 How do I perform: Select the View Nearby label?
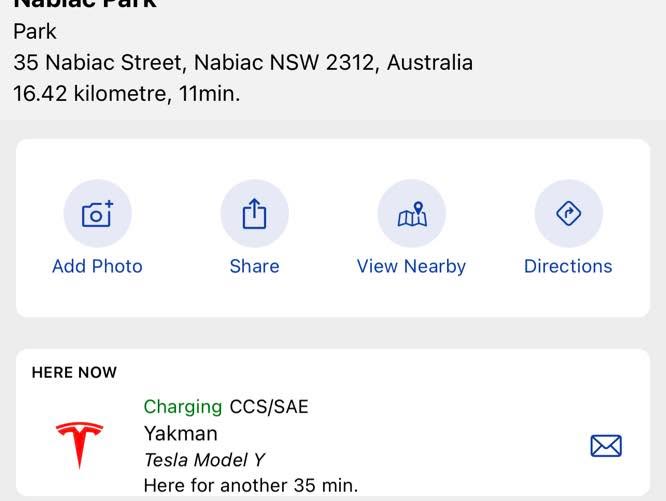[x=411, y=267]
